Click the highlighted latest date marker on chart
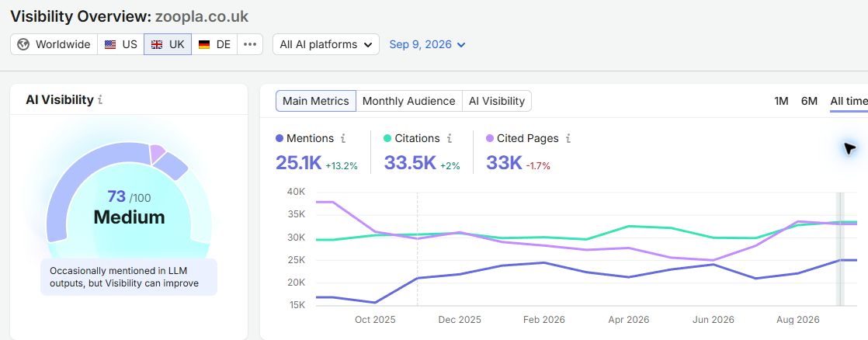The width and height of the screenshot is (868, 340). pos(840,249)
